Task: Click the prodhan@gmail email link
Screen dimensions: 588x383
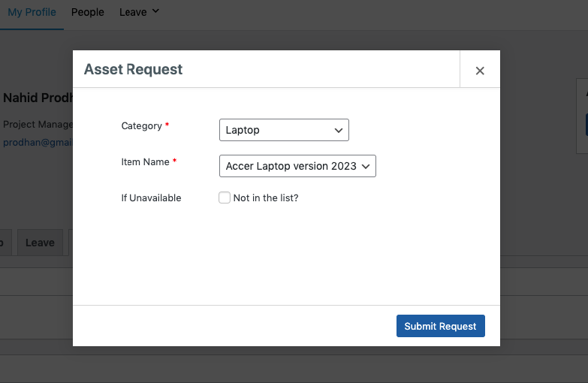Action: tap(38, 142)
